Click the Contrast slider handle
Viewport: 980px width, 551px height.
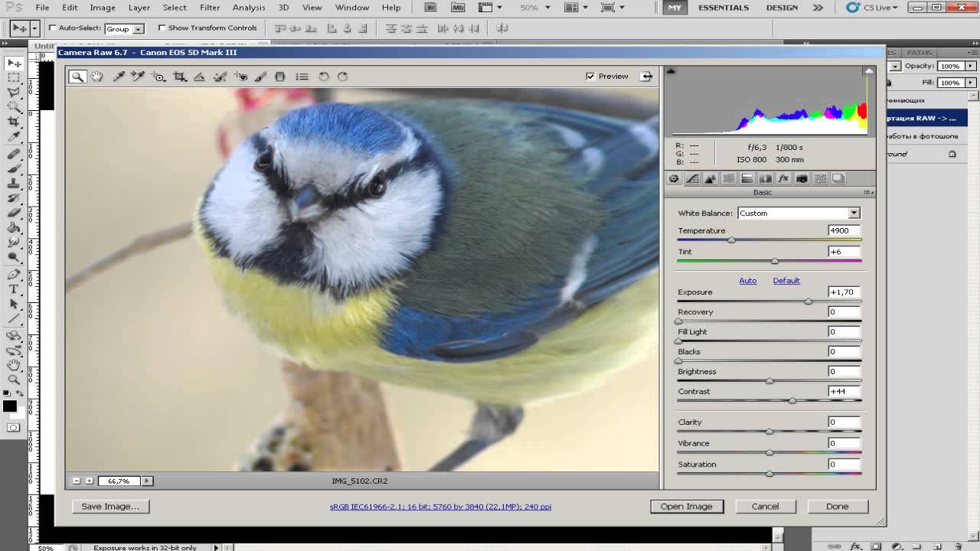coord(792,401)
